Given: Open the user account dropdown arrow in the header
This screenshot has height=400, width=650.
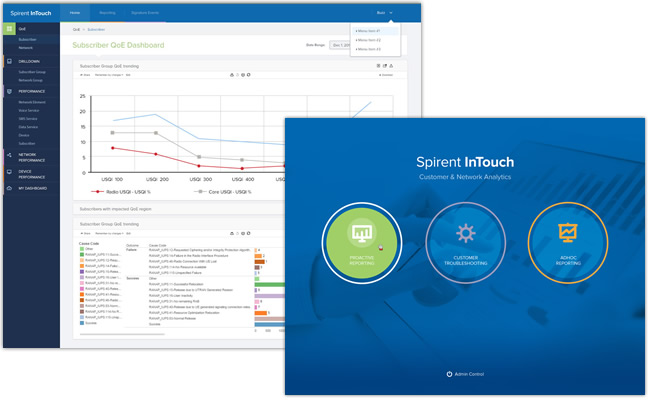Looking at the screenshot, I should [x=391, y=13].
